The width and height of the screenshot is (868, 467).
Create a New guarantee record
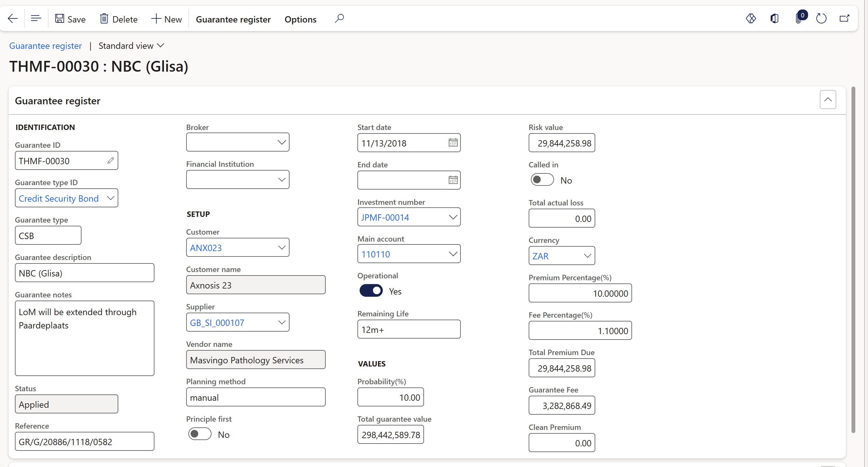pos(166,19)
